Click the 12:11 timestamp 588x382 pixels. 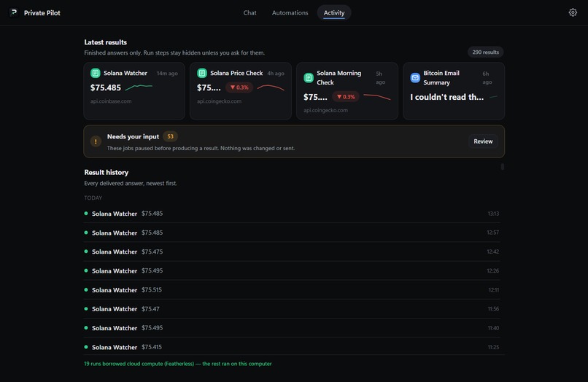tap(493, 289)
